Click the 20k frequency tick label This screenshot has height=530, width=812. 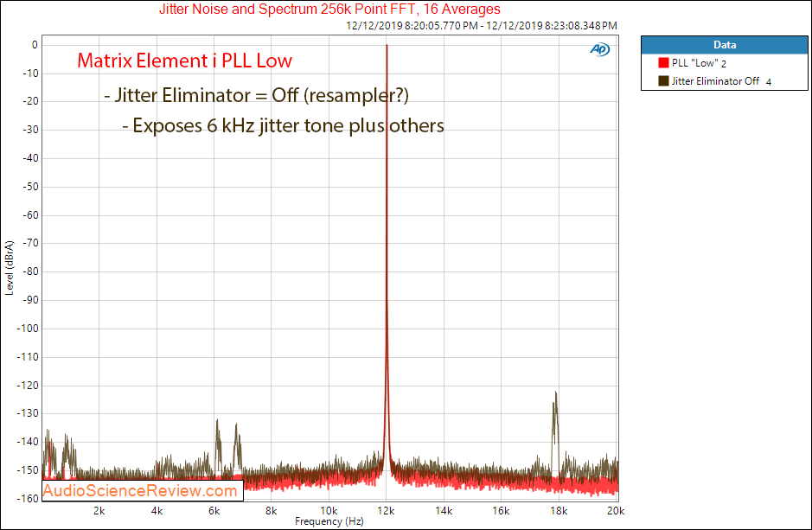(x=616, y=511)
